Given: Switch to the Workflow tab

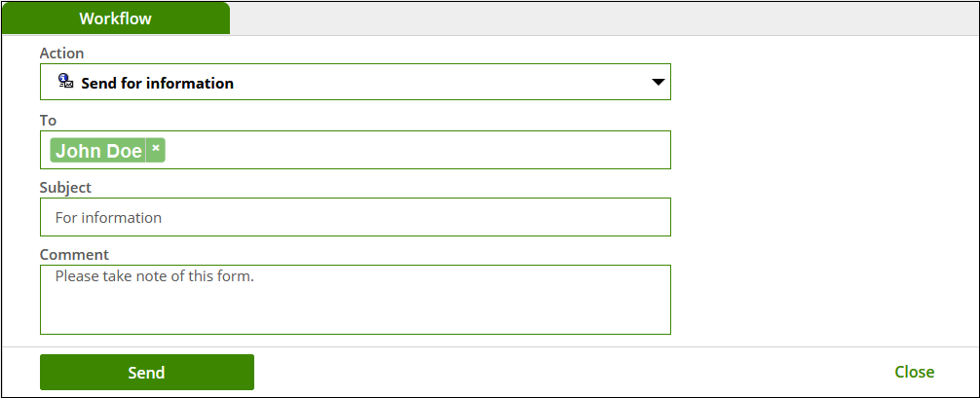Looking at the screenshot, I should pyautogui.click(x=116, y=18).
